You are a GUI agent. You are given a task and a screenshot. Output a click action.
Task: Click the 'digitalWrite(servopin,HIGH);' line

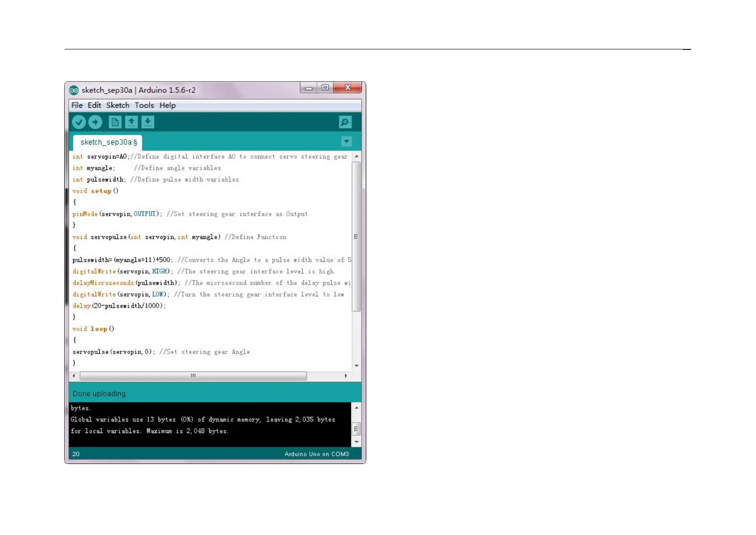click(x=203, y=272)
